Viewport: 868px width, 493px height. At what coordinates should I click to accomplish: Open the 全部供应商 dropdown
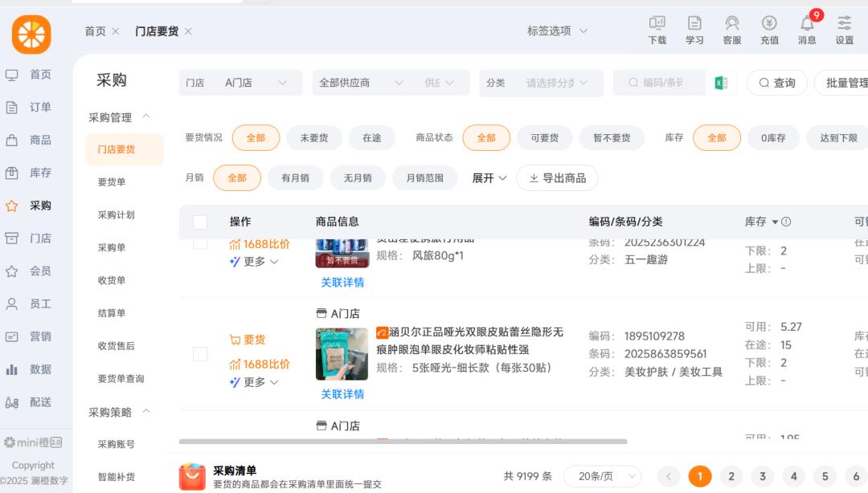361,83
